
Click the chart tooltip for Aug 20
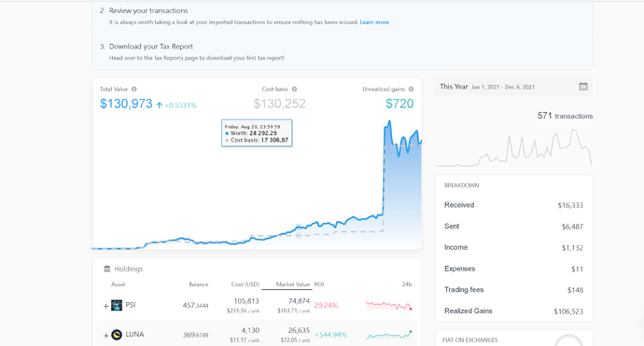(257, 133)
